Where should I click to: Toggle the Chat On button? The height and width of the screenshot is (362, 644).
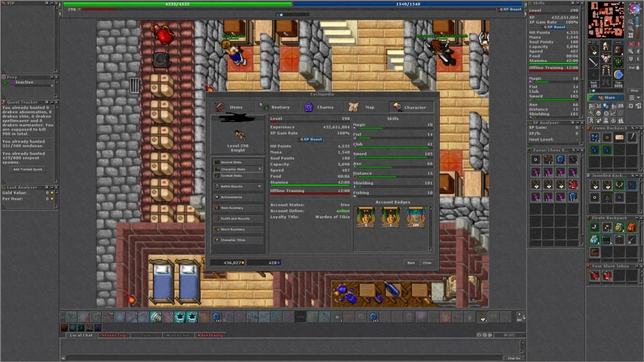click(514, 358)
